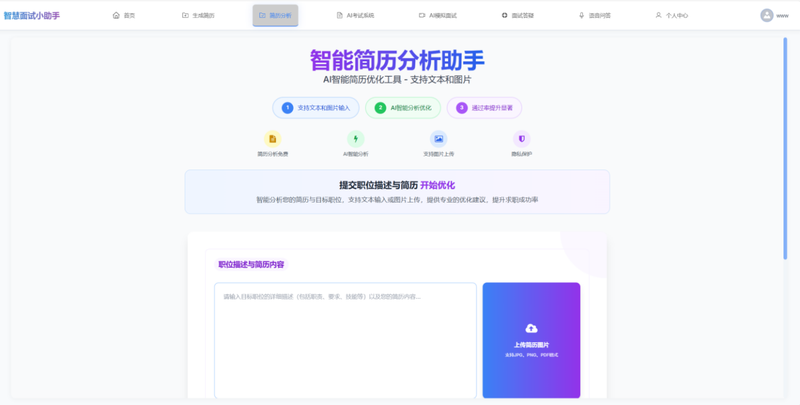Click the 智慧面试小助手 logo text
800x405 pixels.
pos(32,15)
